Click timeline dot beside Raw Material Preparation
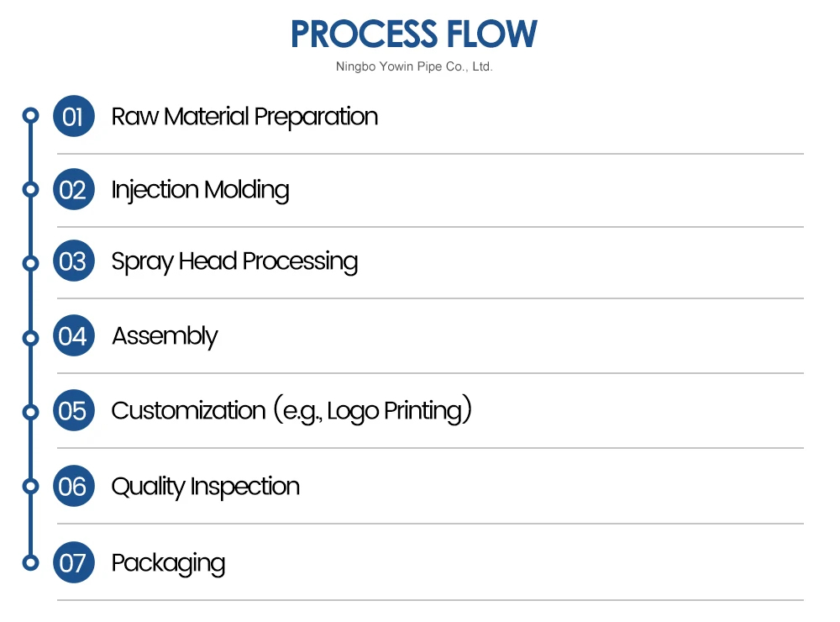Screen dimensions: 840x622 (31, 115)
